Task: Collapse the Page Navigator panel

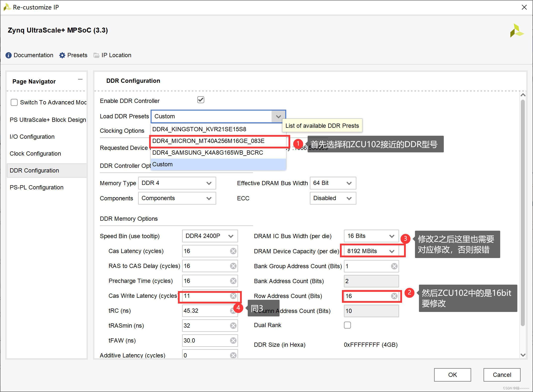Action: click(x=80, y=80)
